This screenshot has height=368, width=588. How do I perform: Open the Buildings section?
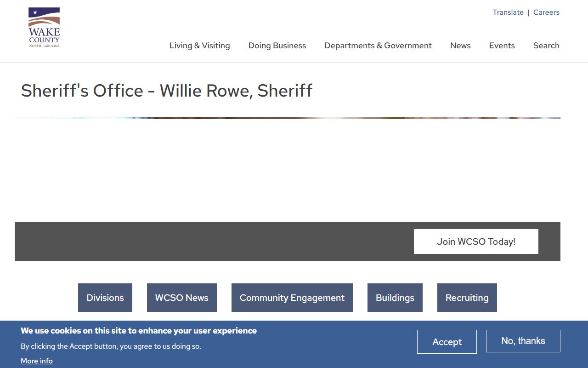tap(395, 298)
